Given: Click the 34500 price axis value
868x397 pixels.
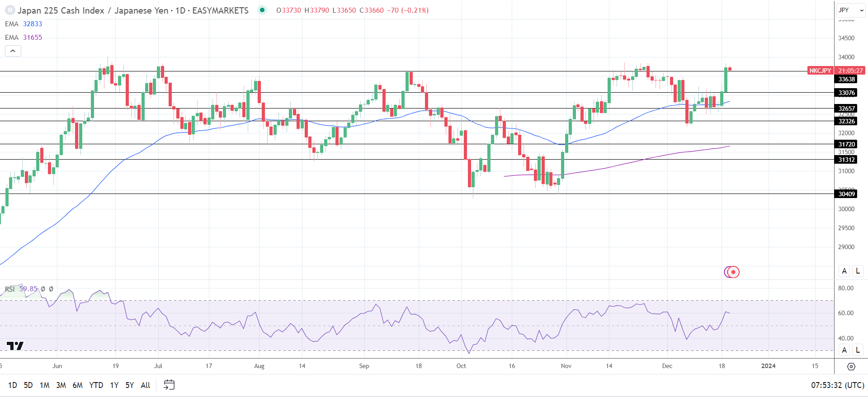Looking at the screenshot, I should point(846,38).
